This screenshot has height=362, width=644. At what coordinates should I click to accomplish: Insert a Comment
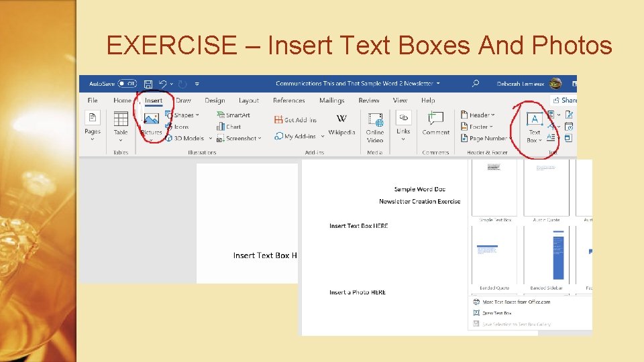tap(436, 123)
